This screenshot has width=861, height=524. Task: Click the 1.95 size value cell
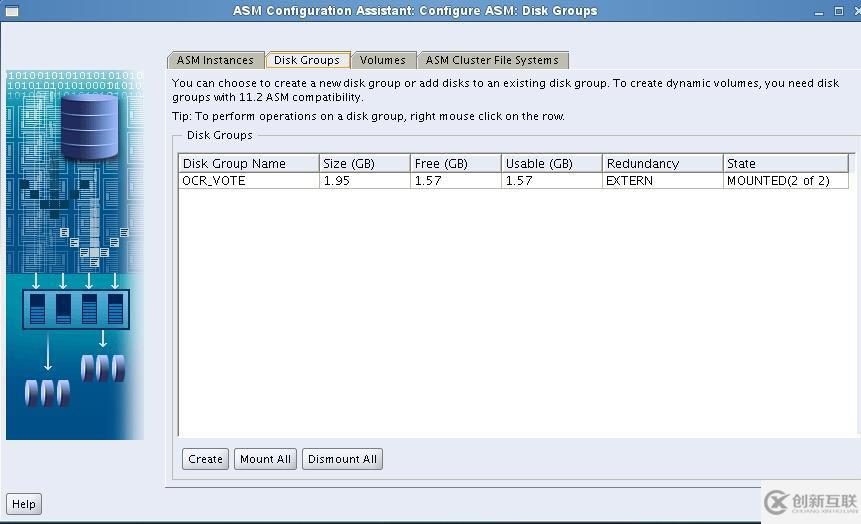click(x=365, y=181)
